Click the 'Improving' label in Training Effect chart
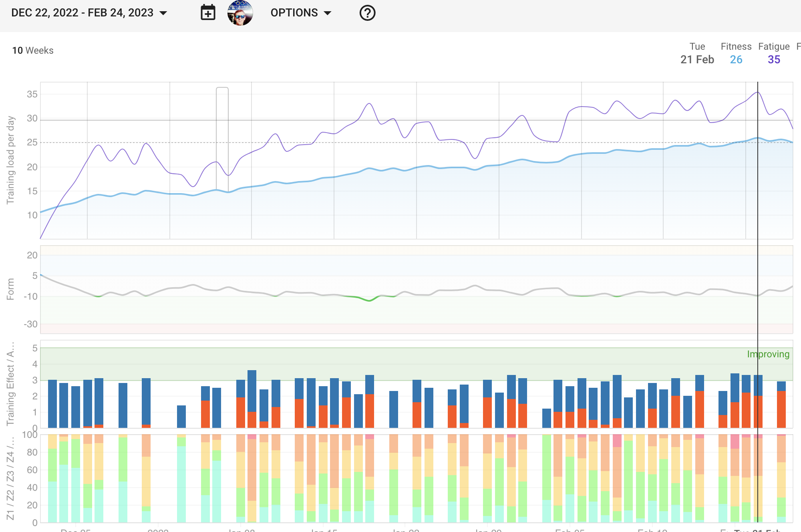The image size is (801, 532). (768, 354)
